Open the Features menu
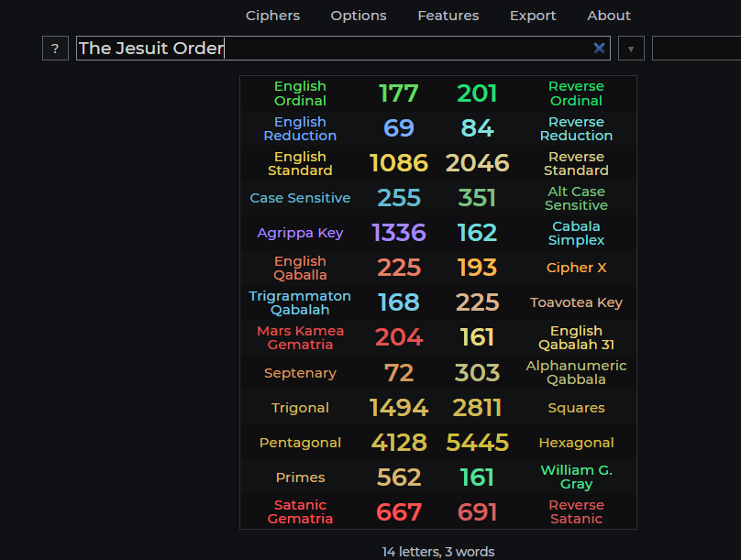The image size is (741, 560). [x=448, y=16]
